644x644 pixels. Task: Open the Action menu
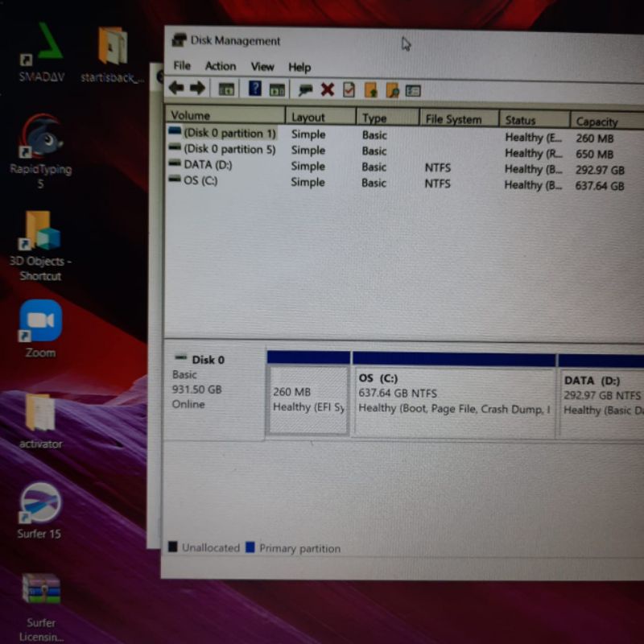(x=220, y=66)
